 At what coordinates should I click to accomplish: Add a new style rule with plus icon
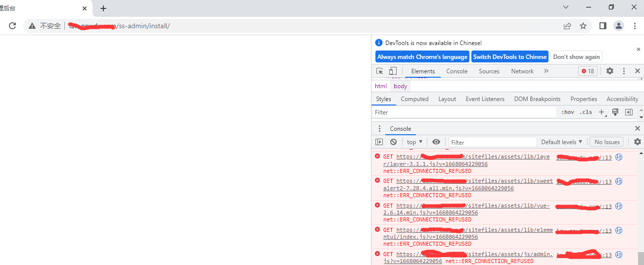pos(602,112)
